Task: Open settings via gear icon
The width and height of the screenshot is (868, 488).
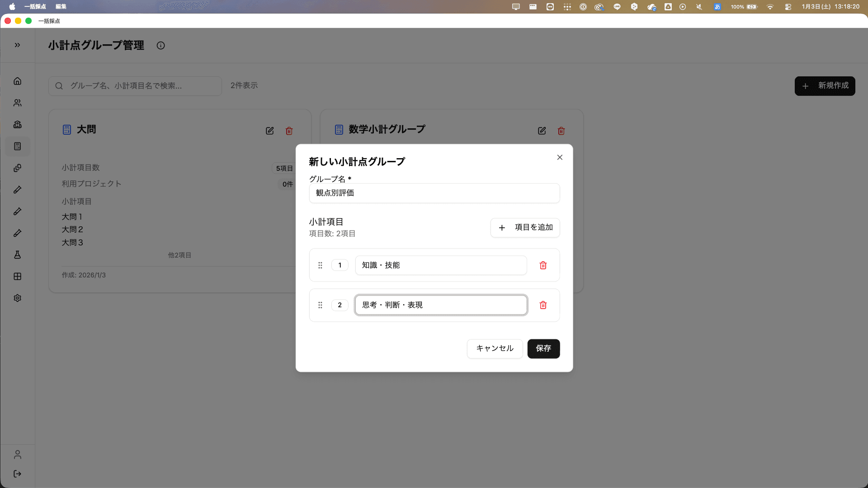Action: (x=17, y=298)
